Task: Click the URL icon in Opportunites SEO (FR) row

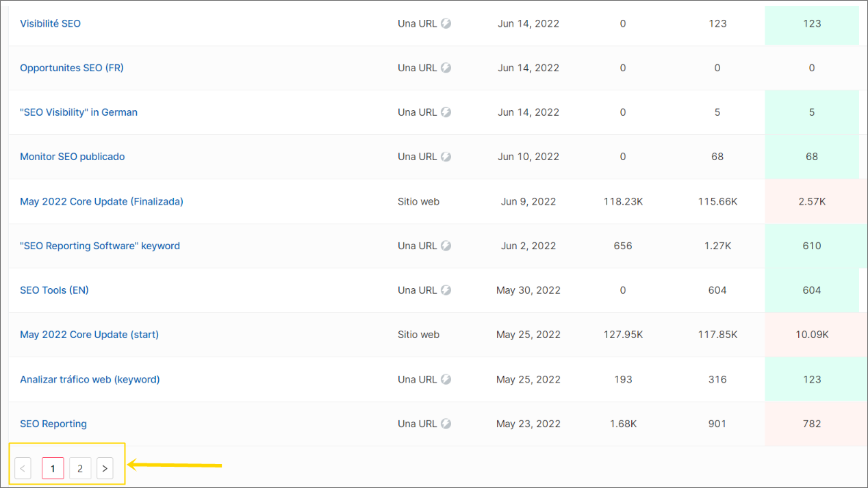Action: click(446, 68)
